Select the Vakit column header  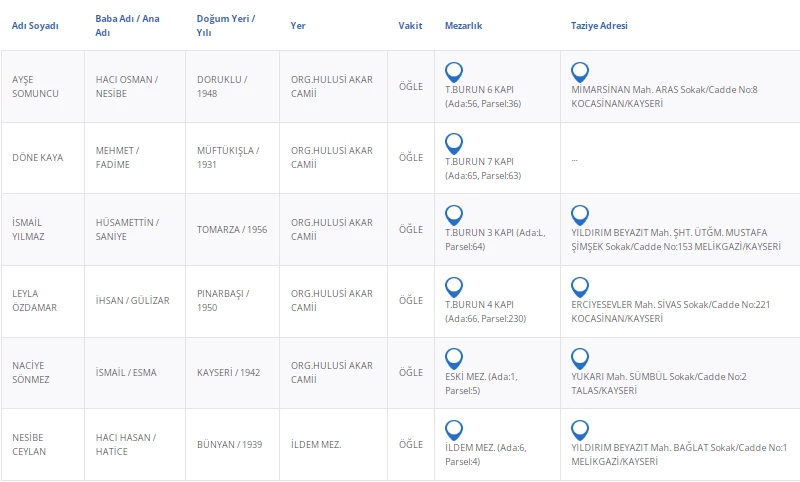coord(410,25)
